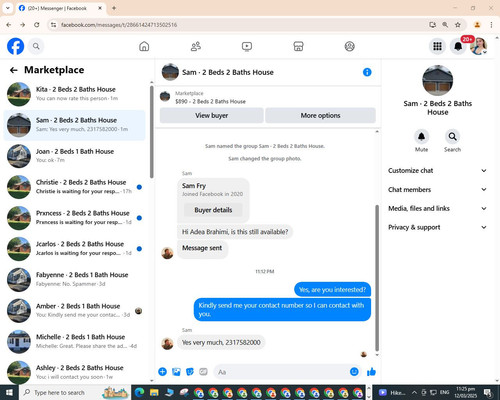Image resolution: width=500 pixels, height=400 pixels.
Task: Open the Facebook menu grid icon
Action: tap(437, 46)
